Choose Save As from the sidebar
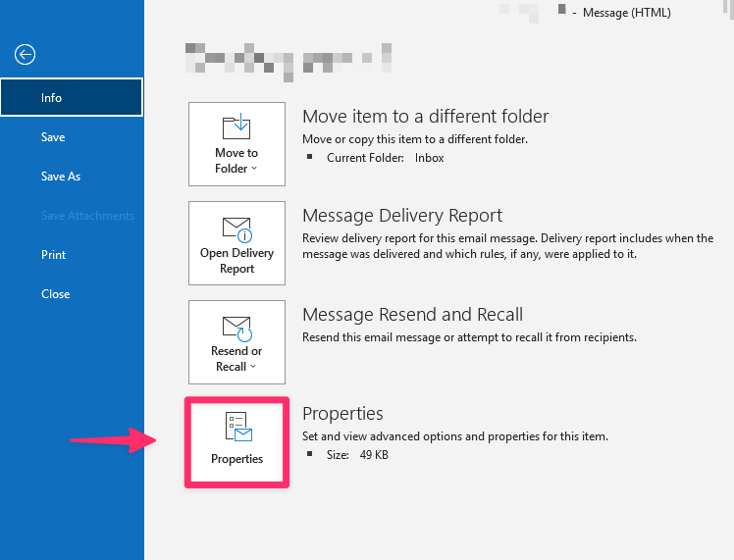 (x=61, y=177)
